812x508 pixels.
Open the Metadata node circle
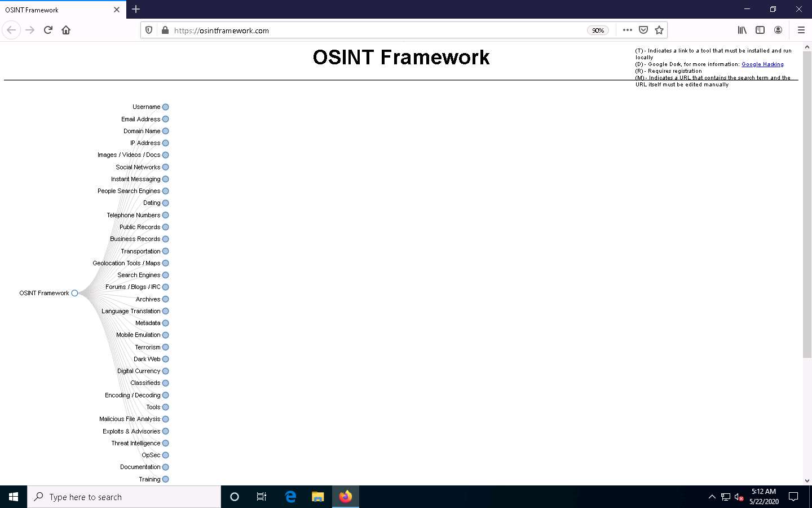[166, 323]
